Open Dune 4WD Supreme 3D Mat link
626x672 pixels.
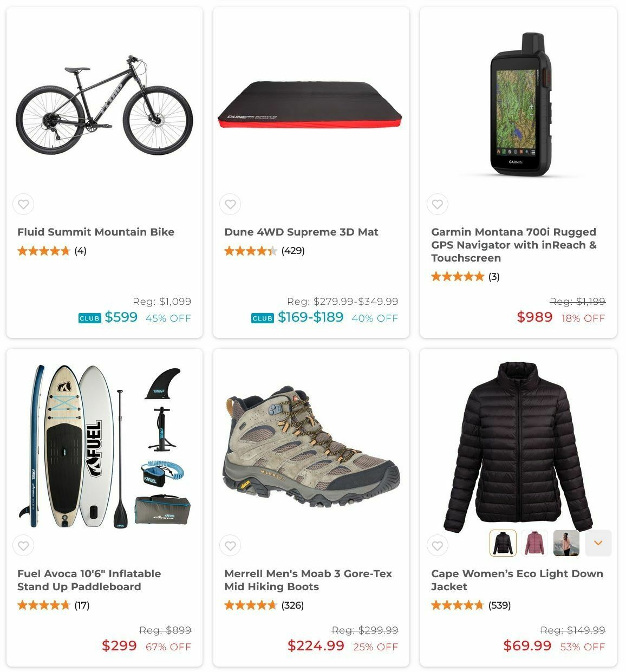(301, 232)
